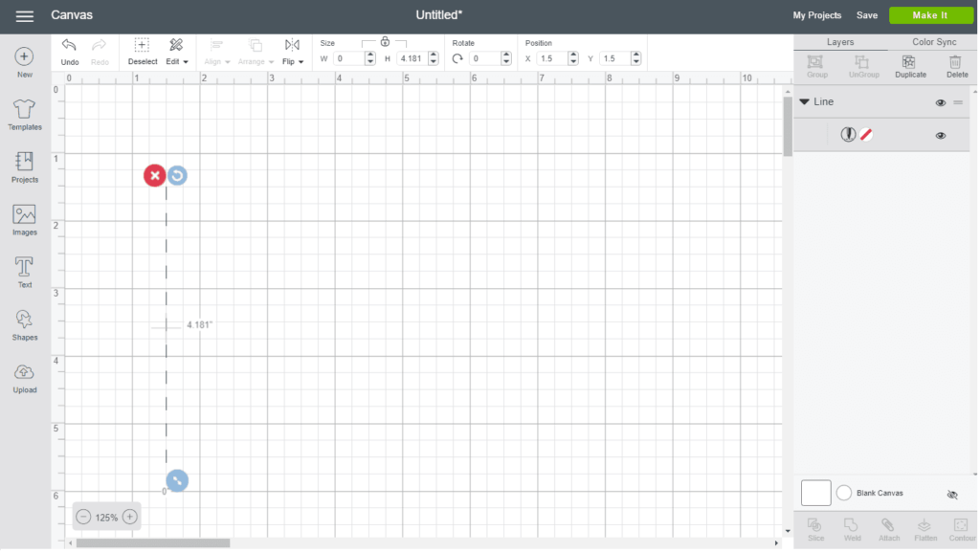Undo the last action
Screen dimensions: 980x553
(69, 52)
